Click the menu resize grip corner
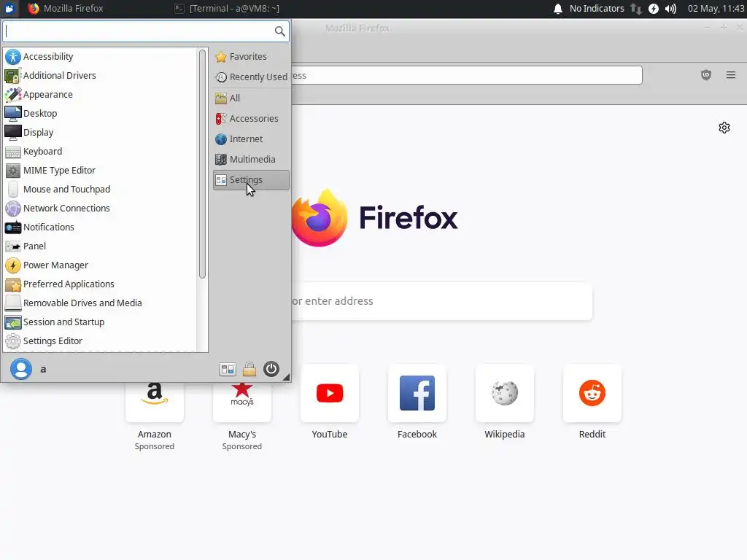The width and height of the screenshot is (747, 560). click(x=286, y=377)
